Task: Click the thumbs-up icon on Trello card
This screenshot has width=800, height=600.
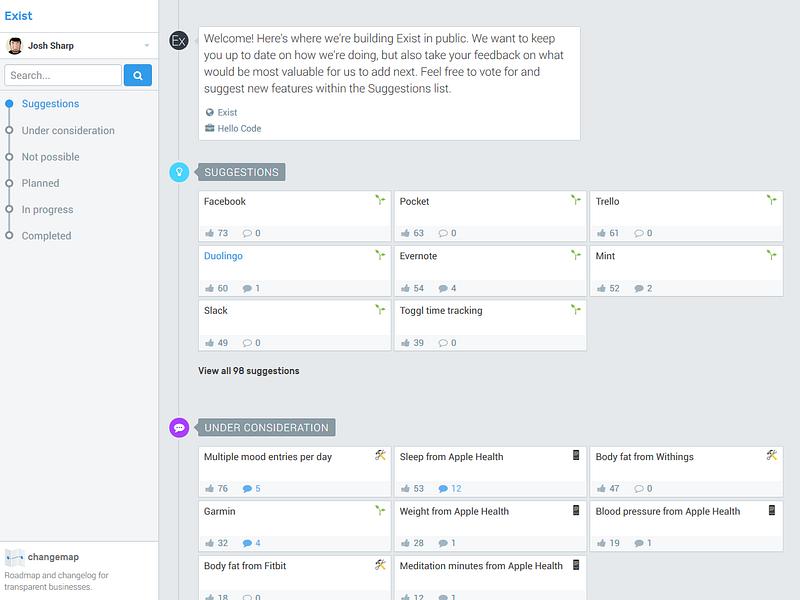Action: 601,233
